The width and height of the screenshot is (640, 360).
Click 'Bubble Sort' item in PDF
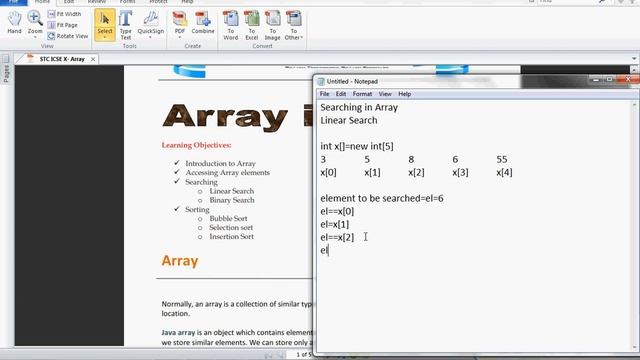coord(228,218)
